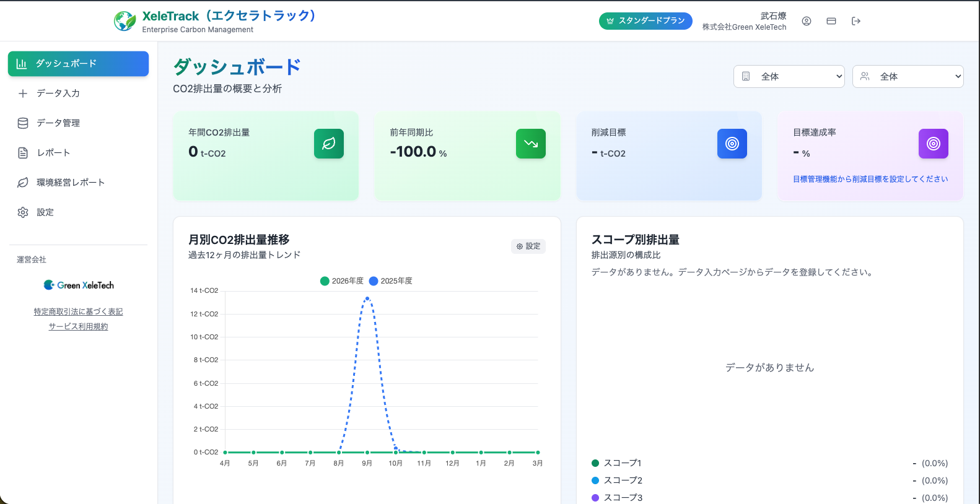Image resolution: width=980 pixels, height=504 pixels.
Task: Click the green スコープ1 legend dot
Action: (595, 463)
